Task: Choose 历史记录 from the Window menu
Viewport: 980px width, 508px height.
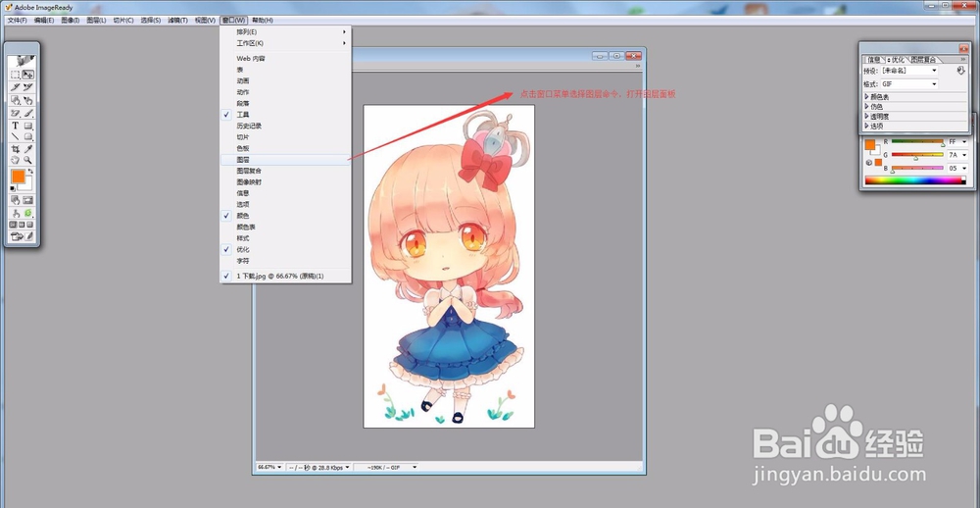Action: coord(285,126)
